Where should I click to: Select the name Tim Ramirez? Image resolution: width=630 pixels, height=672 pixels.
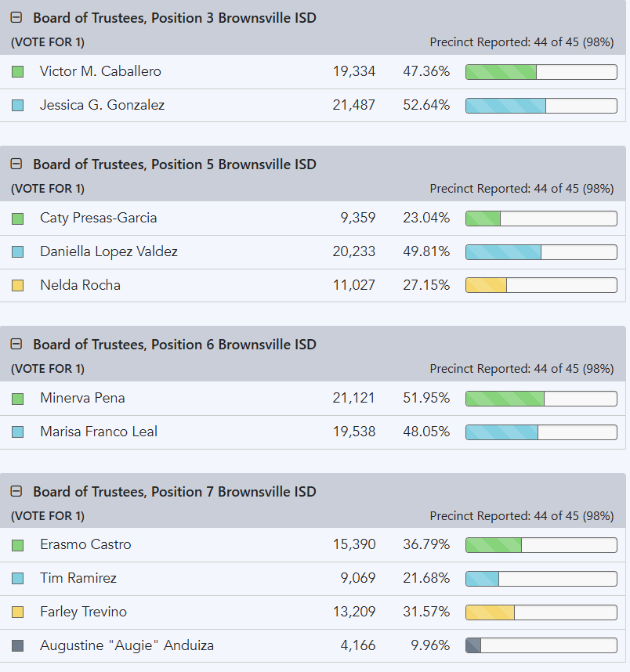(78, 578)
